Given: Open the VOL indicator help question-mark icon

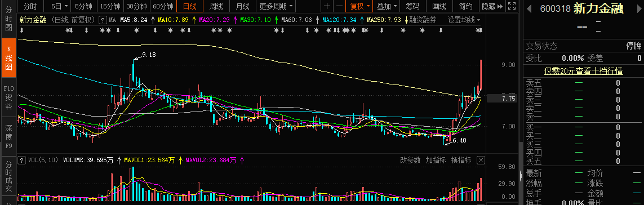Looking at the screenshot, I should (x=21, y=160).
